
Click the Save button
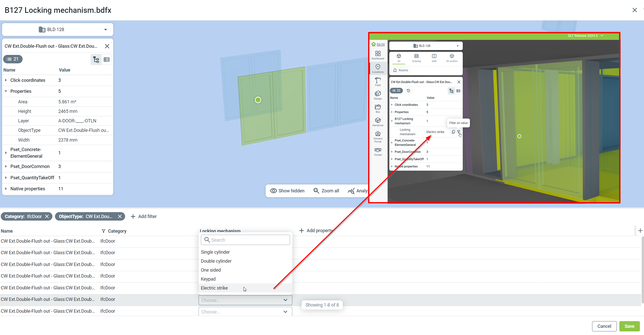(x=629, y=326)
